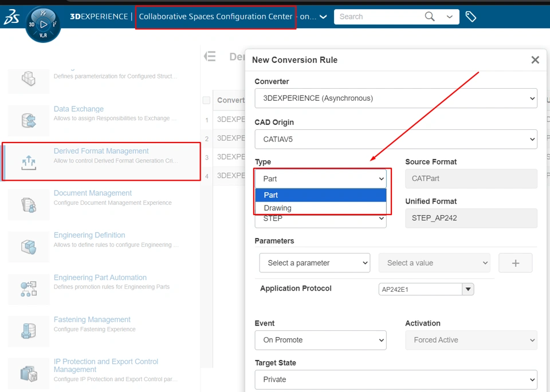This screenshot has width=550, height=392.
Task: Click the Source Format CATPart field
Action: coord(471,179)
